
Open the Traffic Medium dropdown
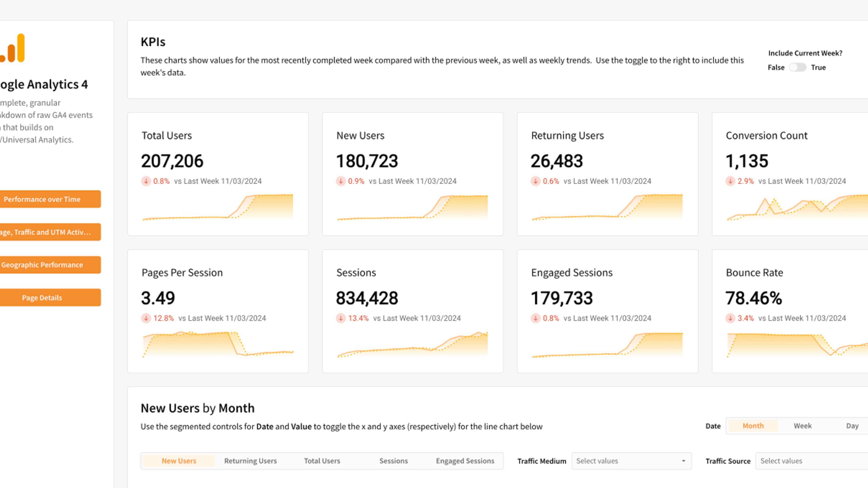[x=632, y=461]
